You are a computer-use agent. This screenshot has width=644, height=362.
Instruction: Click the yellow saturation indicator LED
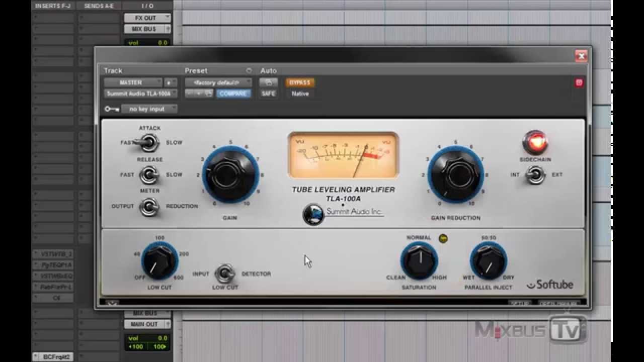443,239
